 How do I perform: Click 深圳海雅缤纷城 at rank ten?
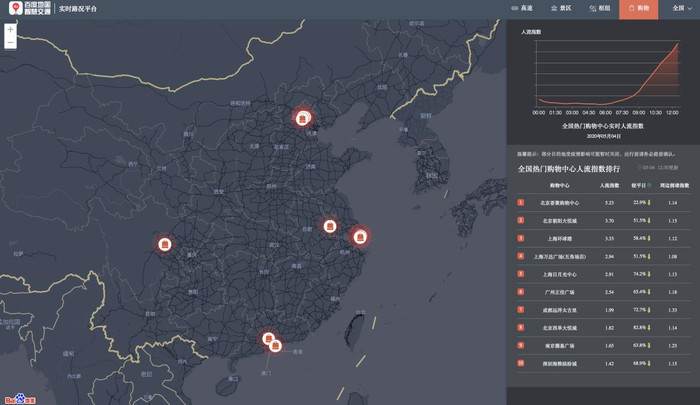[560, 364]
